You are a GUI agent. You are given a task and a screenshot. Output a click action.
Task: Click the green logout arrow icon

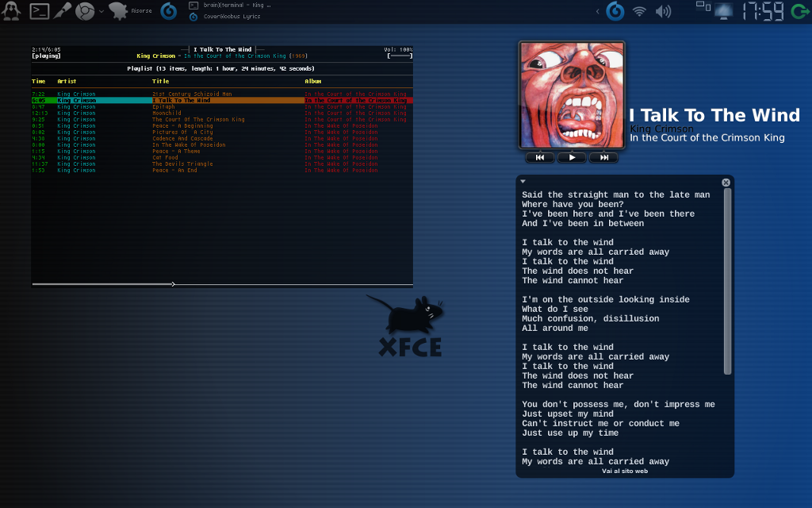800,11
